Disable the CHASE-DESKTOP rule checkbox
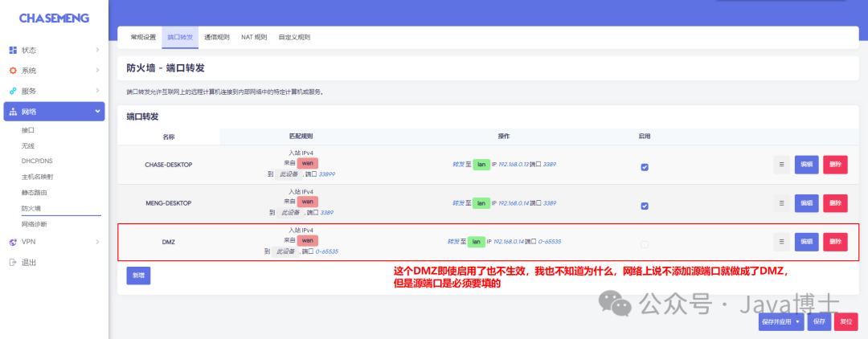Viewport: 868px width, 339px height. 645,167
